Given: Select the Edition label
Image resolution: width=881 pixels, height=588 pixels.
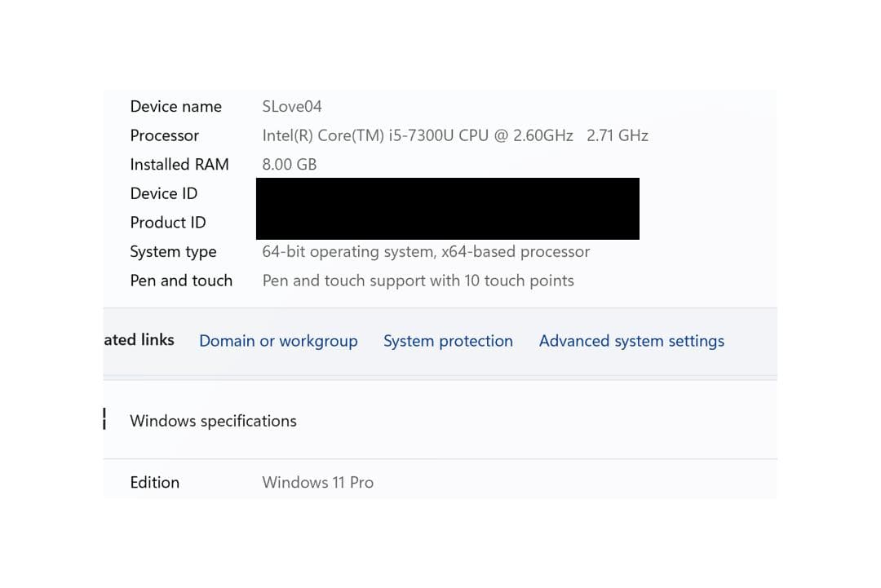Looking at the screenshot, I should [x=154, y=482].
